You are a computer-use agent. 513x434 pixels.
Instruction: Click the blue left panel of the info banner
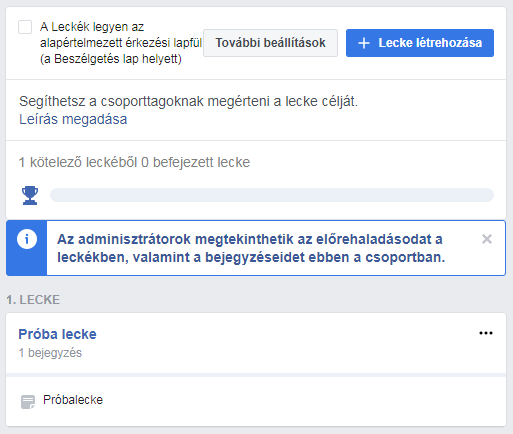27,248
